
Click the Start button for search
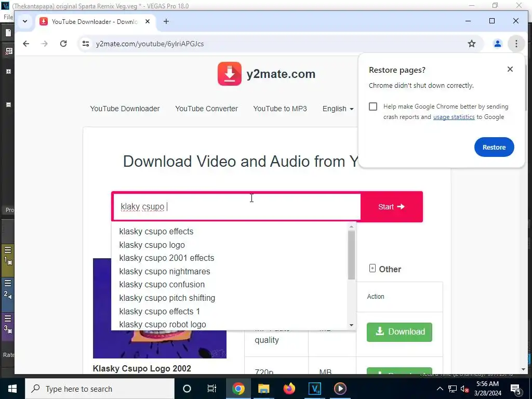pos(392,207)
